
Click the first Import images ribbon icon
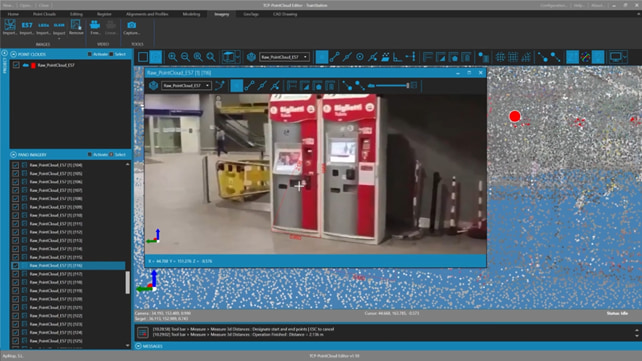coord(10,27)
